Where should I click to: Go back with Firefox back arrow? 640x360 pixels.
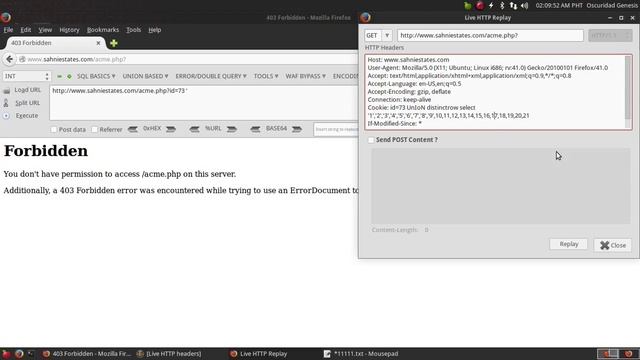click(x=9, y=59)
